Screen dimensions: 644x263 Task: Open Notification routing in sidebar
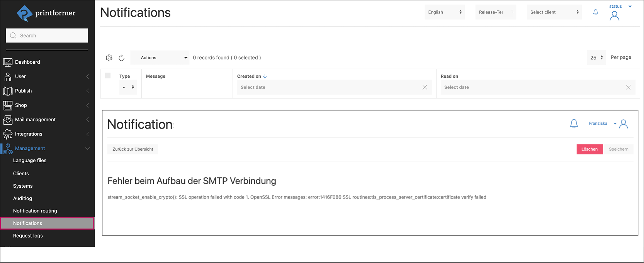click(35, 211)
